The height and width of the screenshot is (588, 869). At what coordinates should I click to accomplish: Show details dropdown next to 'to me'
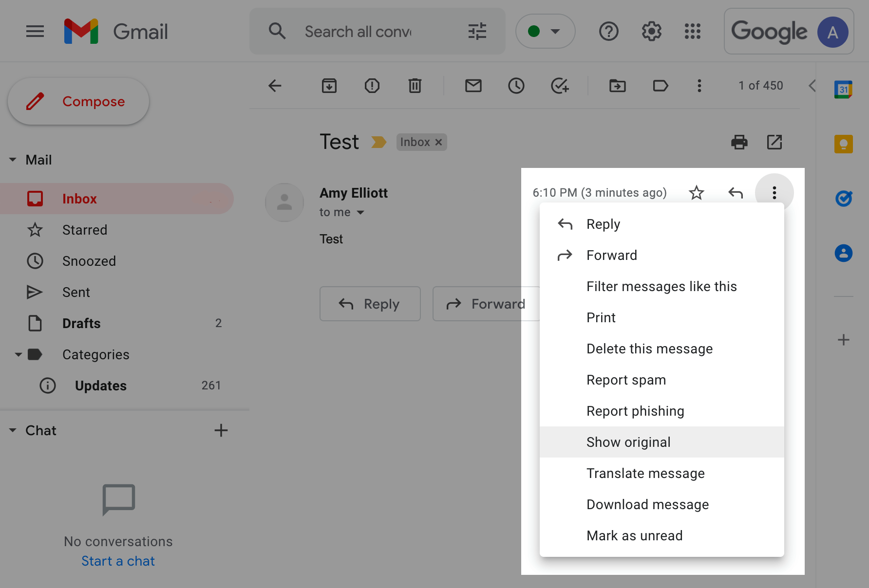point(360,212)
